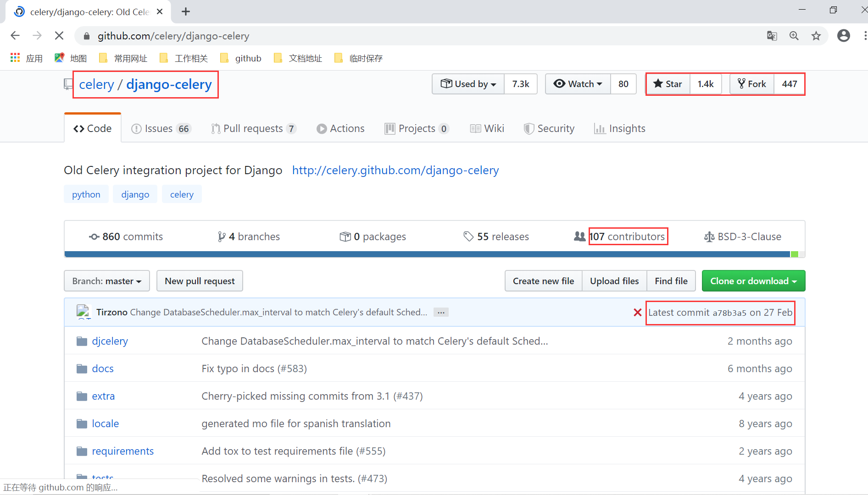Open the 应用 apps shortcut

pyautogui.click(x=27, y=58)
